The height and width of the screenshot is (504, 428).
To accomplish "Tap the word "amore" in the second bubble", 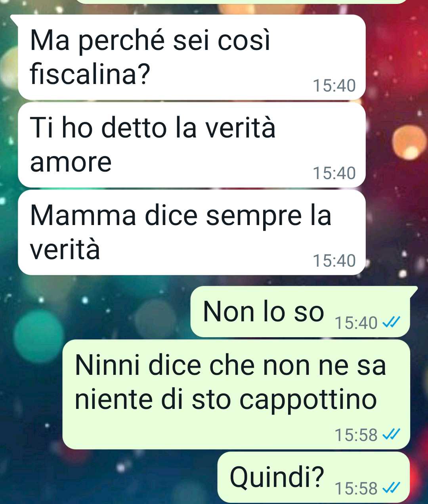I will click(x=71, y=162).
